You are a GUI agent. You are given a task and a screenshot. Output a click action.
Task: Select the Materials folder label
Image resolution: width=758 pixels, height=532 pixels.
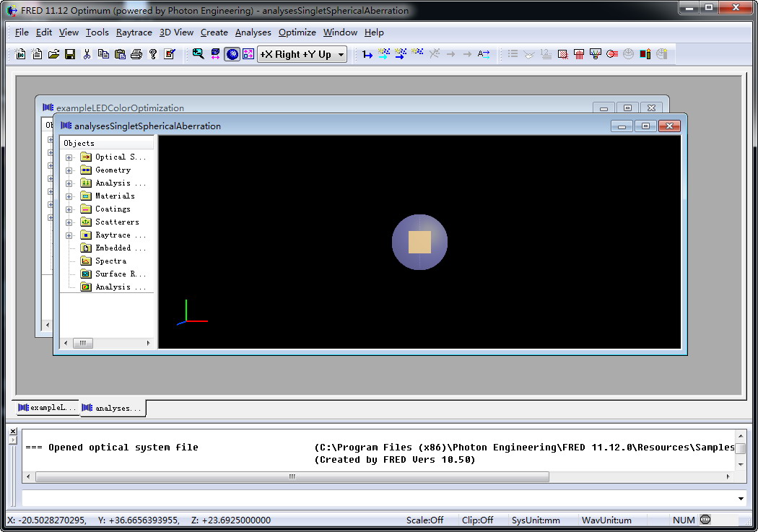(115, 196)
